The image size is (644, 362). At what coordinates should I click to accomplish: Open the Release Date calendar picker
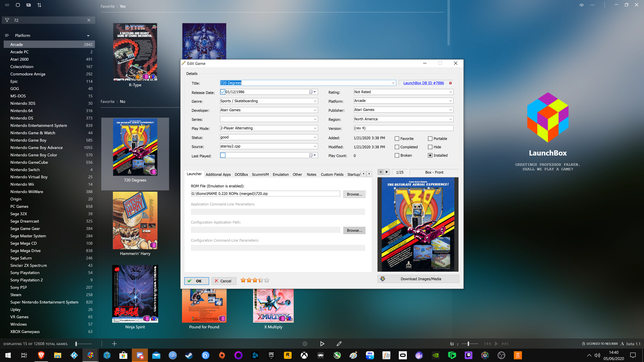click(x=312, y=92)
